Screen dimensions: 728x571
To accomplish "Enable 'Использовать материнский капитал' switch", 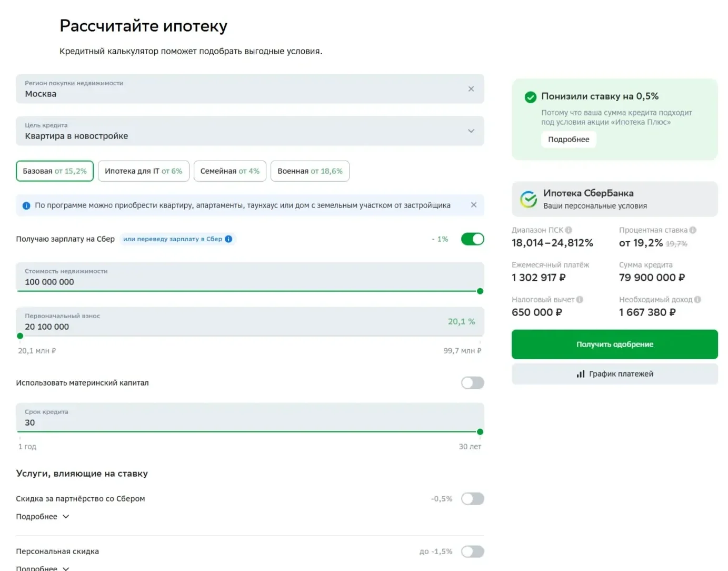I will click(x=472, y=383).
